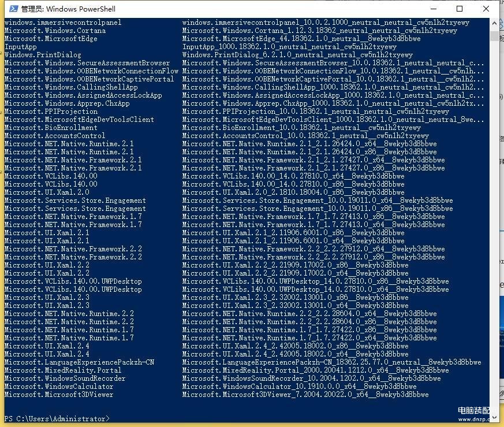Screen dimensions: 504x427
Task: Click Microsoft.PPIProjection name entry
Action: (x=51, y=112)
